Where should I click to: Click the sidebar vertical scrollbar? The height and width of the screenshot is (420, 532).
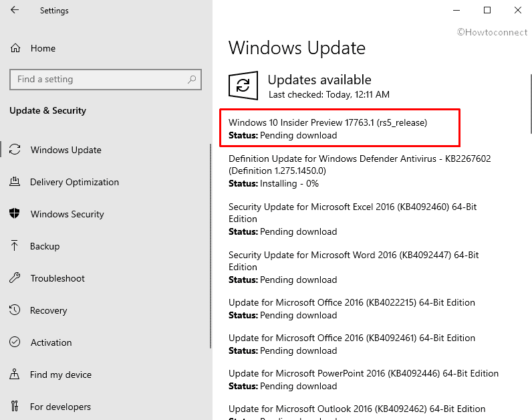211,246
